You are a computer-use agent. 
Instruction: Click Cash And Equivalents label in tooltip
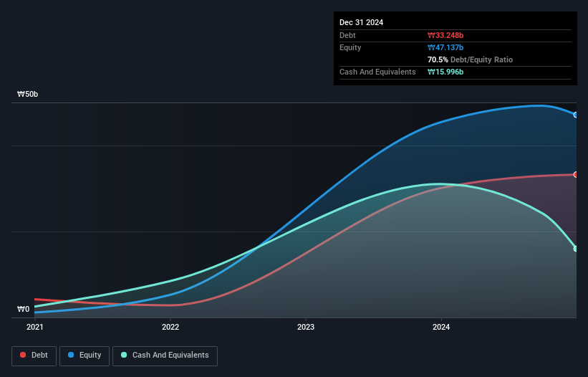click(x=377, y=72)
